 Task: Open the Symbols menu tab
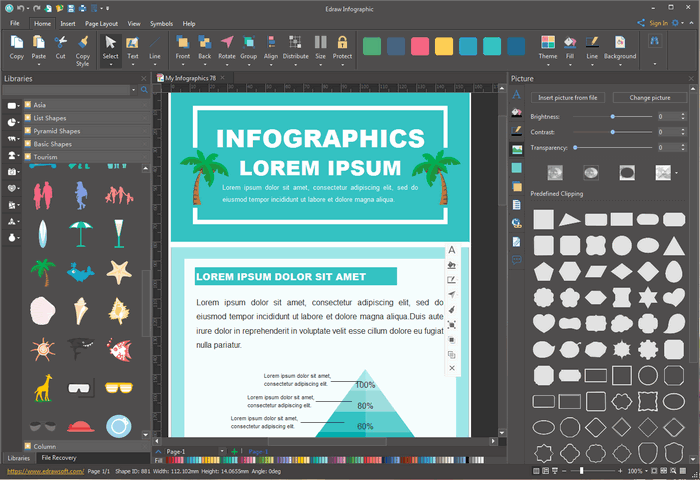click(x=160, y=22)
